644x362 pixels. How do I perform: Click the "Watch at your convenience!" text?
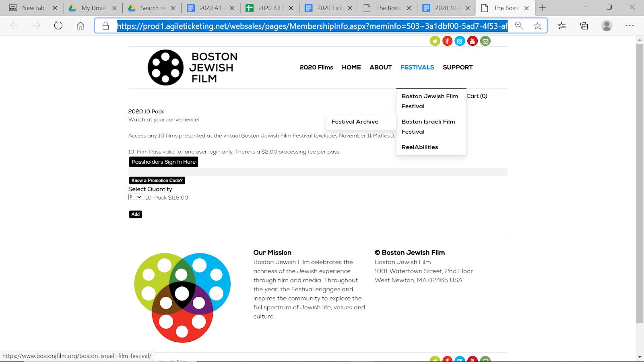[164, 119]
